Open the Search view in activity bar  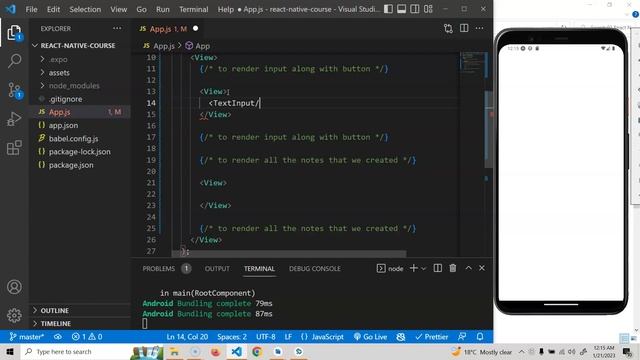[x=14, y=61]
